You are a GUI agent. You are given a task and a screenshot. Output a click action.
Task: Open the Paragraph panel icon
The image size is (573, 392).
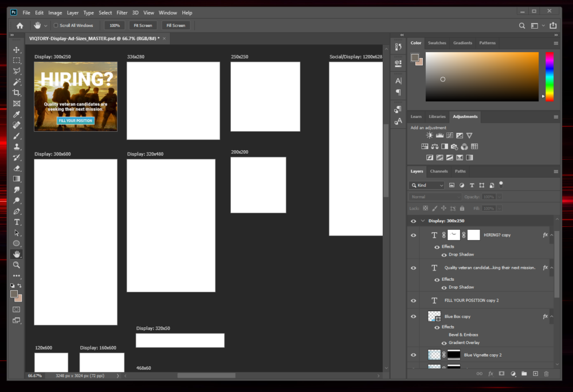tap(398, 92)
